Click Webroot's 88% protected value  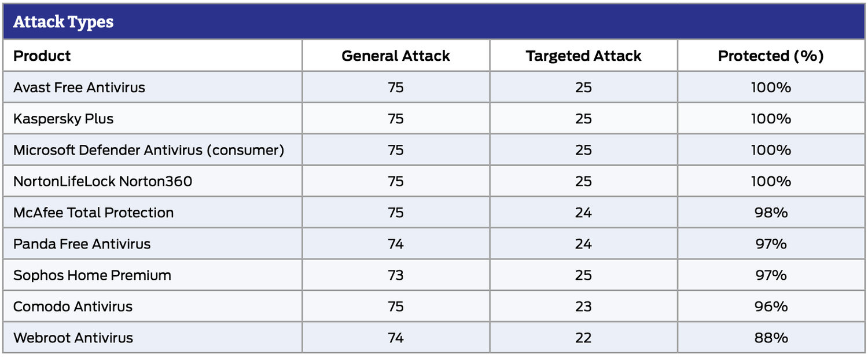tap(771, 338)
